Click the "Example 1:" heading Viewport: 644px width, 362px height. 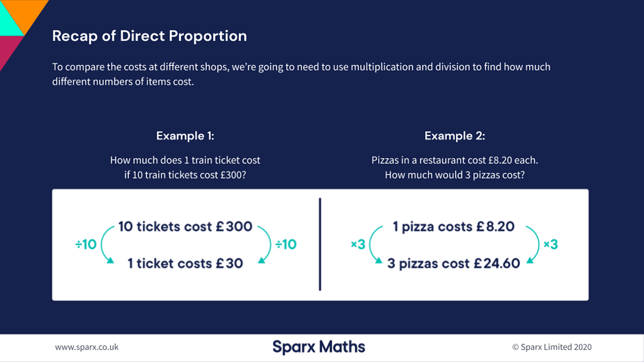point(185,136)
